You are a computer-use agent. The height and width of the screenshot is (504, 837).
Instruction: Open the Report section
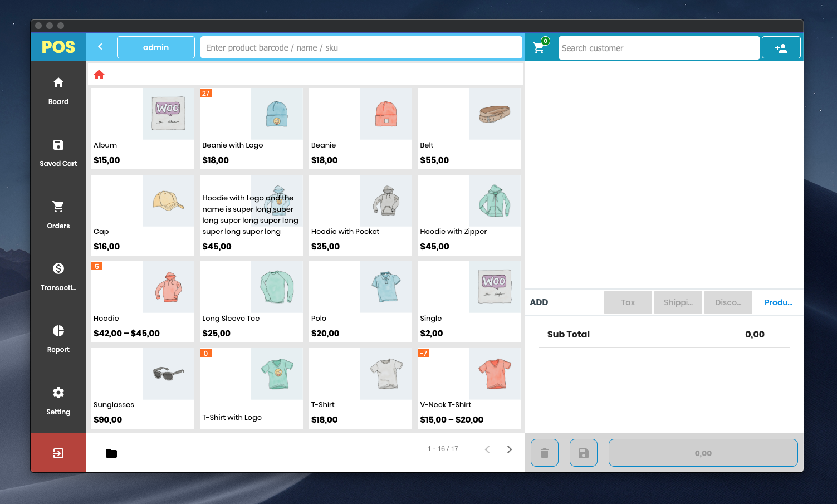pos(58,339)
